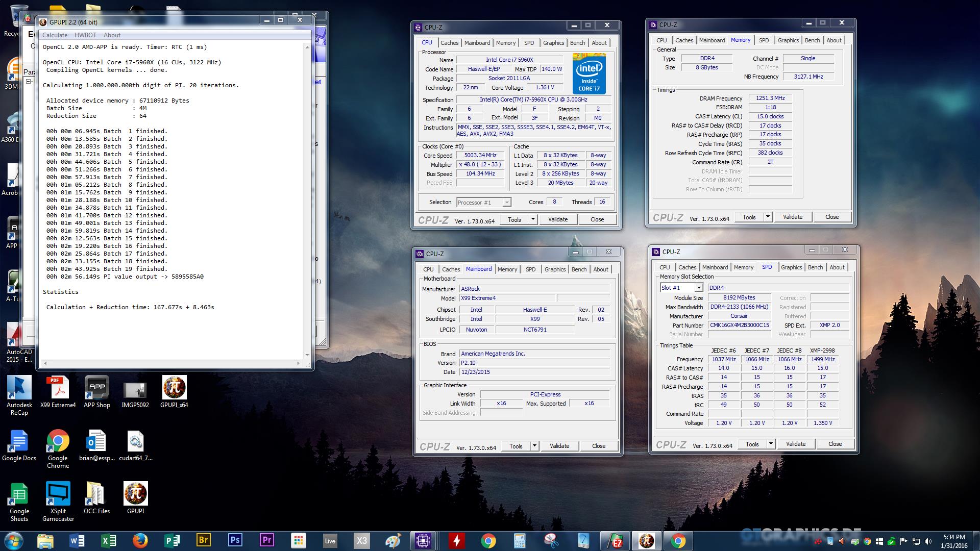Click the 'Calculation + Reduction time' statistics line
The height and width of the screenshot is (551, 980).
[130, 307]
